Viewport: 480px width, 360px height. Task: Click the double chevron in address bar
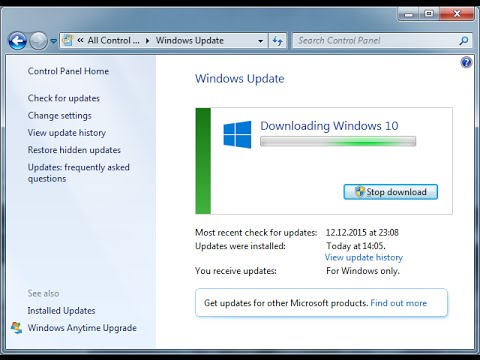[x=80, y=40]
